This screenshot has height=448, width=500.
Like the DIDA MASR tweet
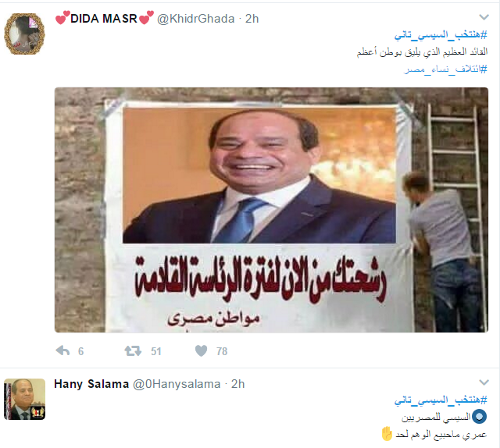pos(201,350)
